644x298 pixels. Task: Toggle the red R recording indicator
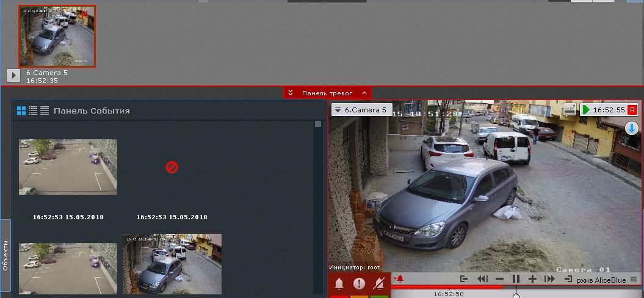pyautogui.click(x=632, y=110)
